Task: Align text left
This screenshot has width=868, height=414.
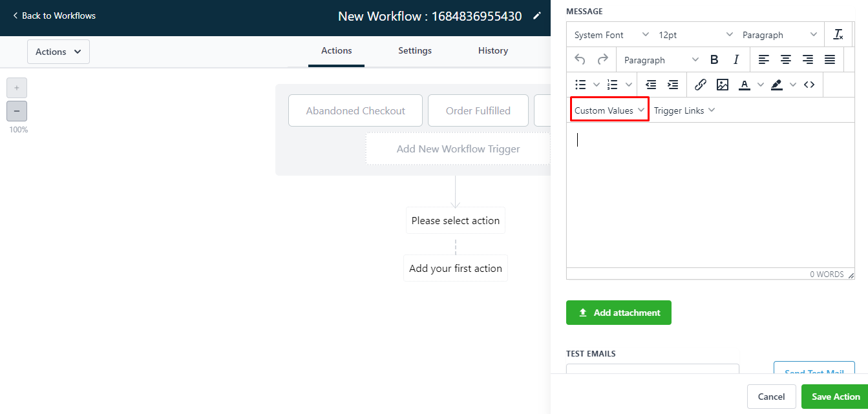Action: tap(764, 59)
